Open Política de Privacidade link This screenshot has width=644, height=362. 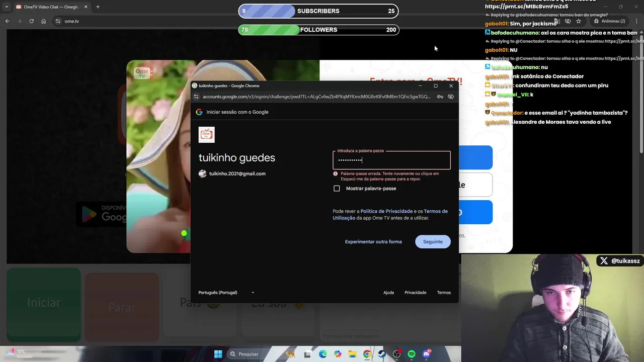[x=386, y=211]
